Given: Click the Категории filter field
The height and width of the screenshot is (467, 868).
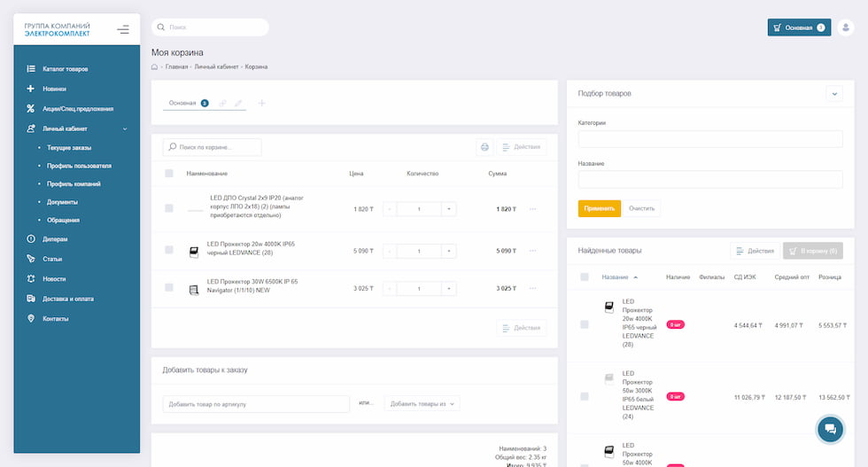Looking at the screenshot, I should pos(710,138).
